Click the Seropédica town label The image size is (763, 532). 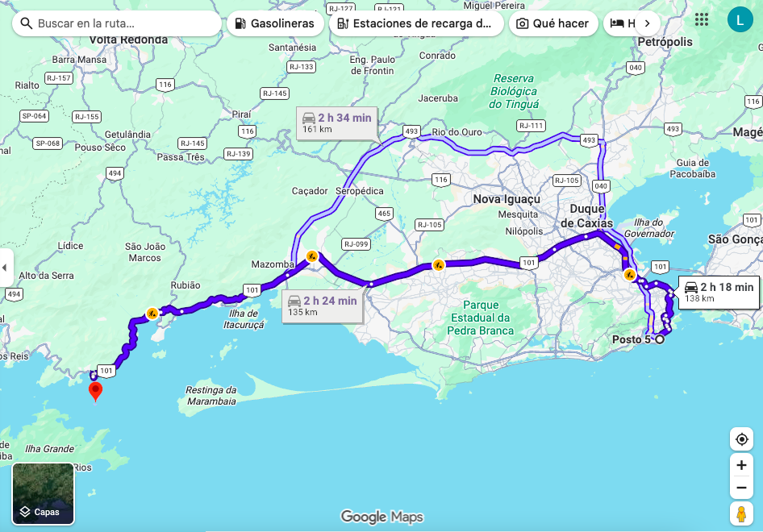359,190
